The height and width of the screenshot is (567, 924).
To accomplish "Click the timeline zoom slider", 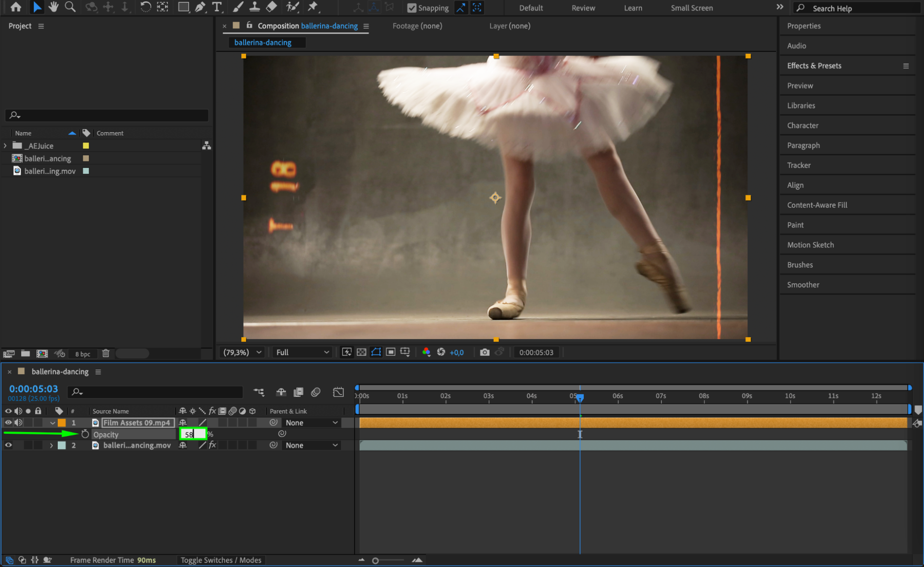I will [376, 561].
